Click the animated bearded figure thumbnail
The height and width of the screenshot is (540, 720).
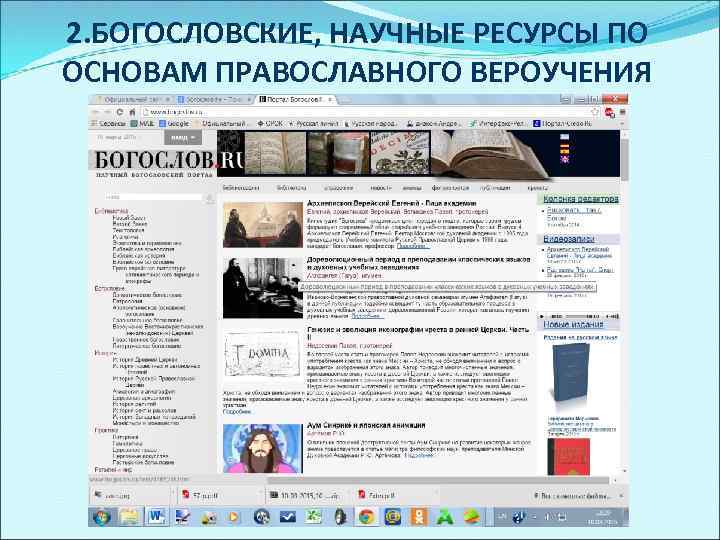pos(263,448)
